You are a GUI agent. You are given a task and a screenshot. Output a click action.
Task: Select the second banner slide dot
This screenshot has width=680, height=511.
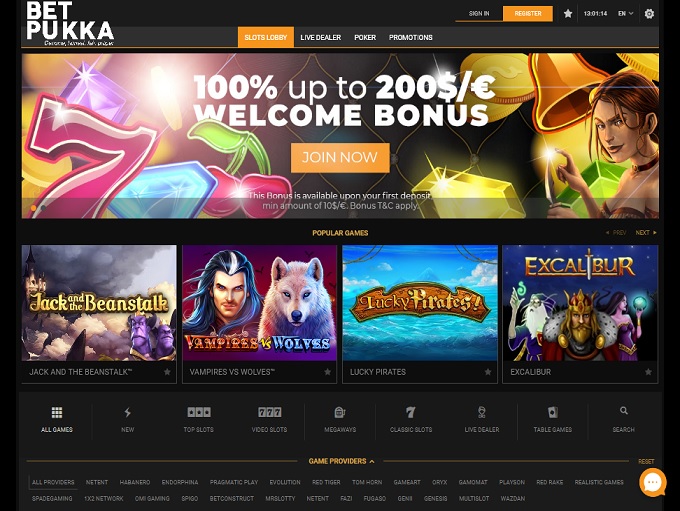[x=43, y=208]
